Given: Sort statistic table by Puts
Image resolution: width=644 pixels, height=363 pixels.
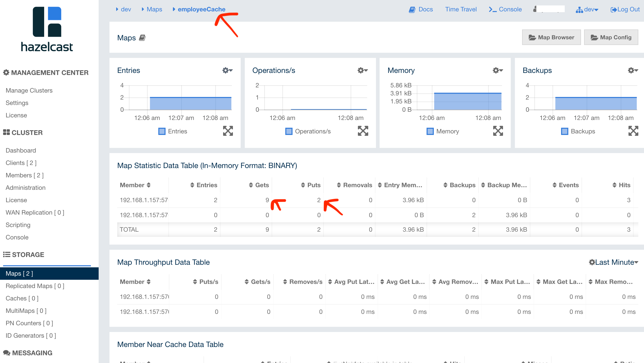Looking at the screenshot, I should (x=311, y=185).
